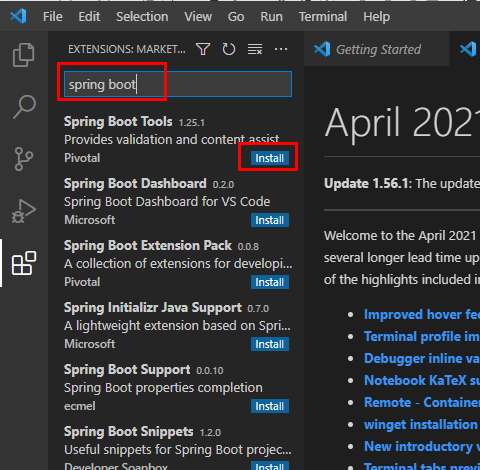Install Spring Boot Dashboard extension
480x470 pixels.
[x=270, y=220]
